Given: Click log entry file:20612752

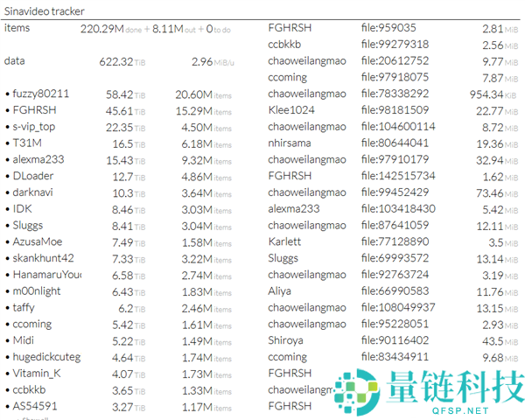Looking at the screenshot, I should tap(395, 60).
